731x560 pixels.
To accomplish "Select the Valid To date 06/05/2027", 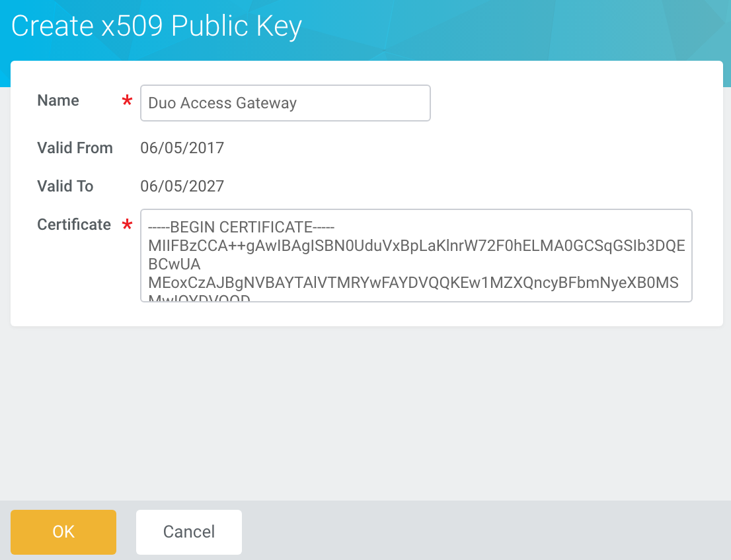I will click(182, 186).
